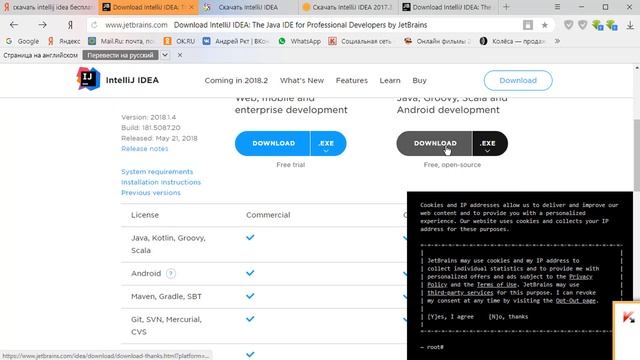Go back with the browser back arrow
Viewport: 640px width, 360px height.
14,25
